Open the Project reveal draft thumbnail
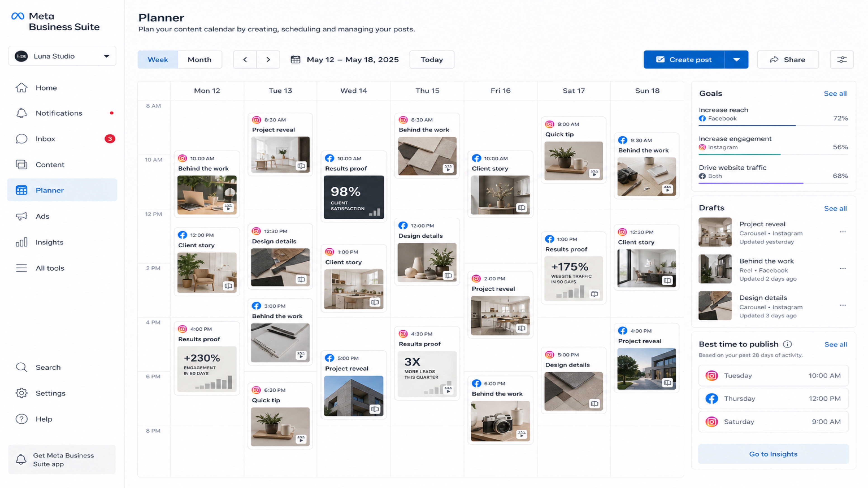Image resolution: width=868 pixels, height=488 pixels. point(715,232)
